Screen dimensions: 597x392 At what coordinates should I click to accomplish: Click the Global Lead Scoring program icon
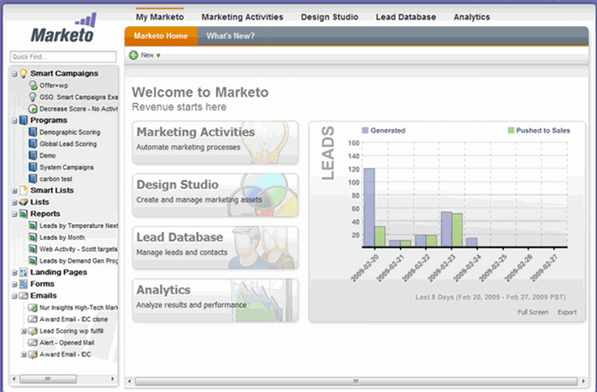coord(33,144)
